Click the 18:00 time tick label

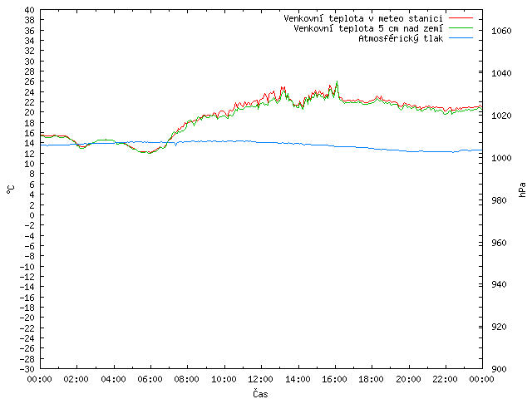coord(372,379)
